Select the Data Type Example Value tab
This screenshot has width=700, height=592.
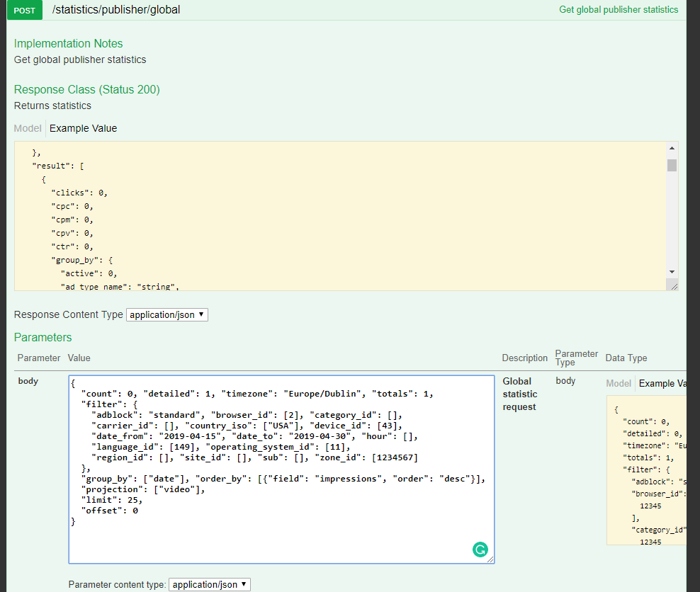point(662,384)
